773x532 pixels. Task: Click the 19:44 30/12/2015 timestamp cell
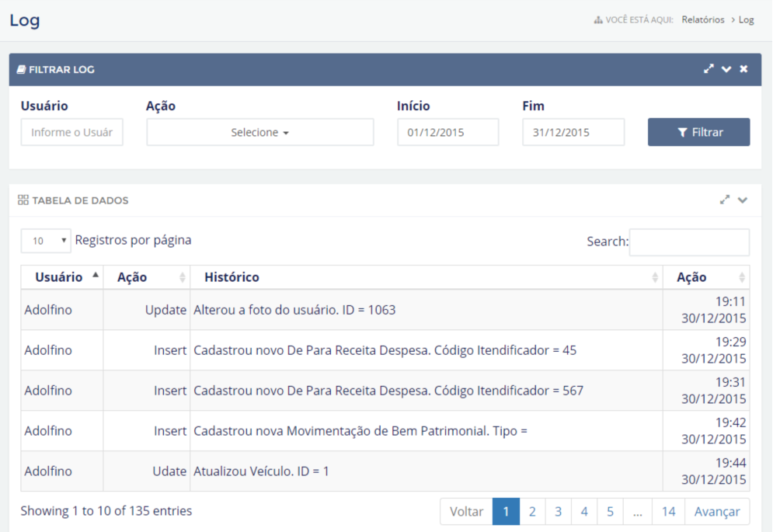coord(706,471)
